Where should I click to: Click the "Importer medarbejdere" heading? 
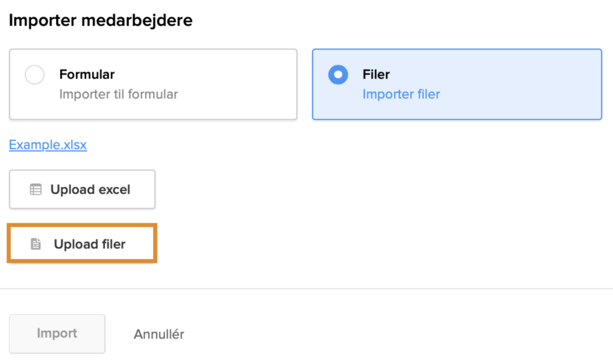[101, 21]
